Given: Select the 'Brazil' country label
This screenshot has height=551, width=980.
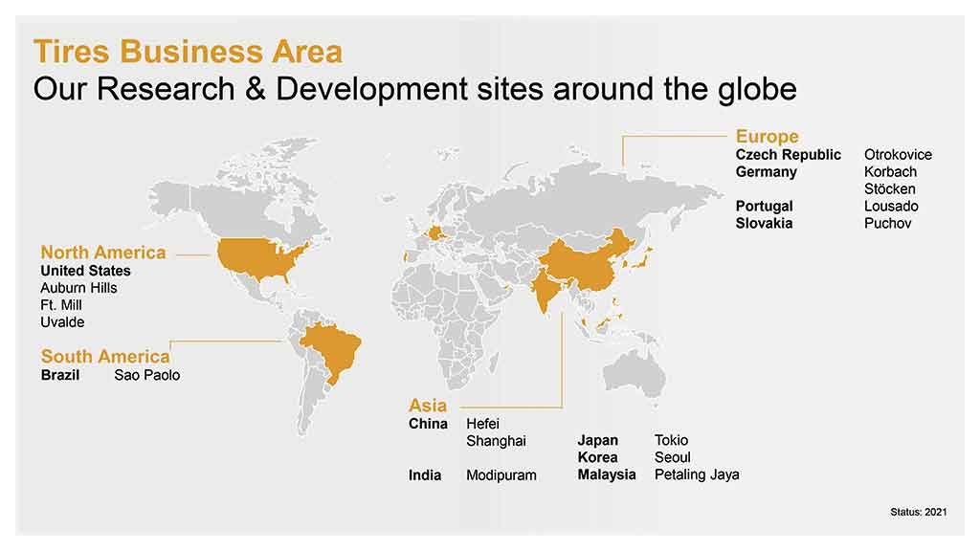Looking at the screenshot, I should 60,375.
